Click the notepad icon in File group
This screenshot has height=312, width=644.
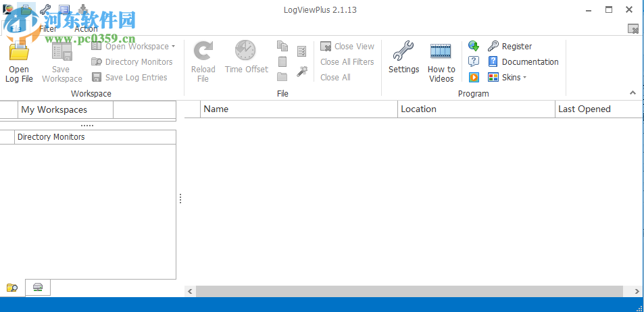pyautogui.click(x=282, y=61)
